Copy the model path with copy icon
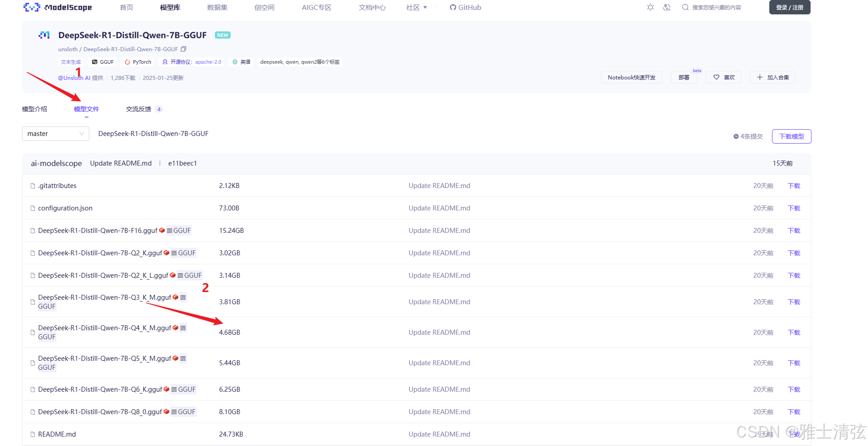 [183, 49]
